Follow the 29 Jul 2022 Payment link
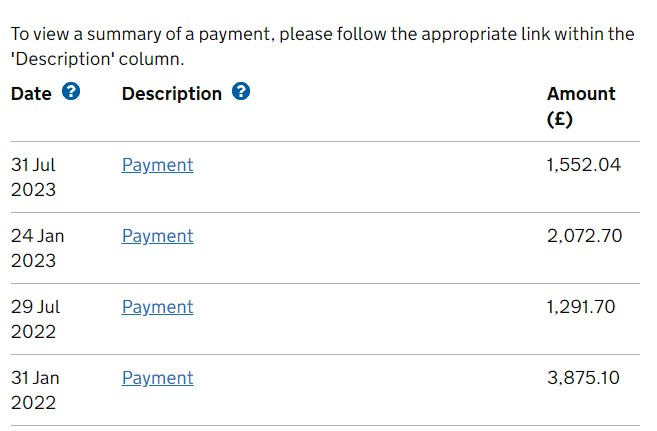 [157, 307]
